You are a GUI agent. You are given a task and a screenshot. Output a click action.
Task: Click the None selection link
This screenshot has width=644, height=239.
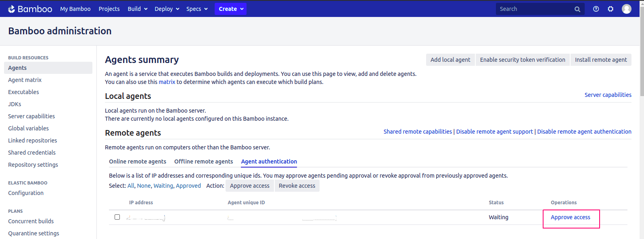(144, 186)
